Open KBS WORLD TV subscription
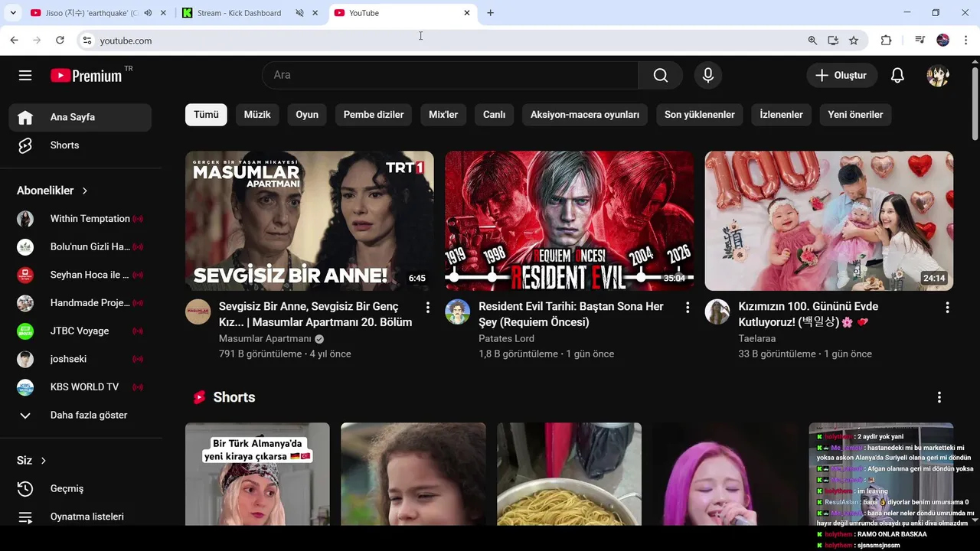The image size is (980, 551). coord(80,387)
